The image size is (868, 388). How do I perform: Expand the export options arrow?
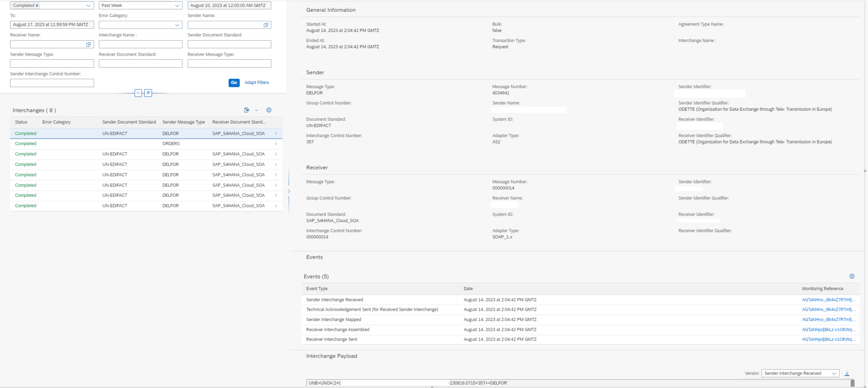pos(256,110)
